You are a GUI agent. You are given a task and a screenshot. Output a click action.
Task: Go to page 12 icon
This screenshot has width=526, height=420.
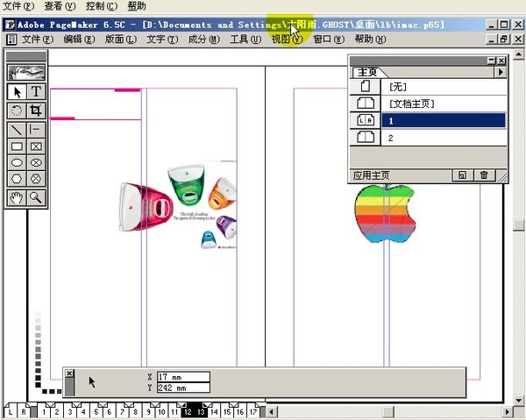pos(188,411)
